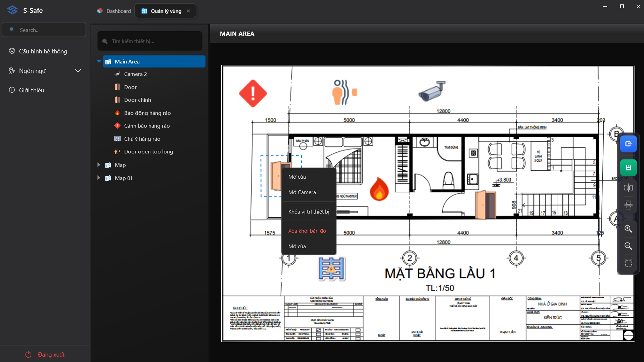Close the Quản lý vùng tab
Image resolution: width=644 pixels, height=362 pixels.
coord(188,11)
